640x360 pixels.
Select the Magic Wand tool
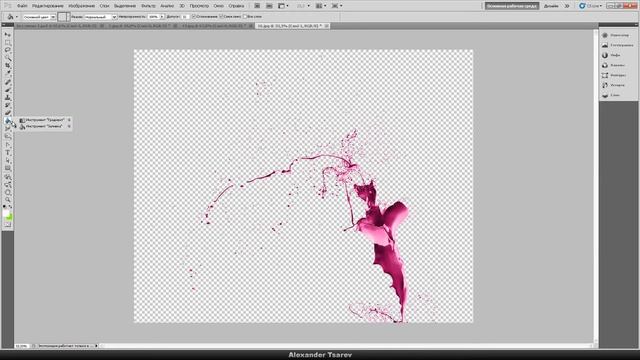(x=7, y=58)
